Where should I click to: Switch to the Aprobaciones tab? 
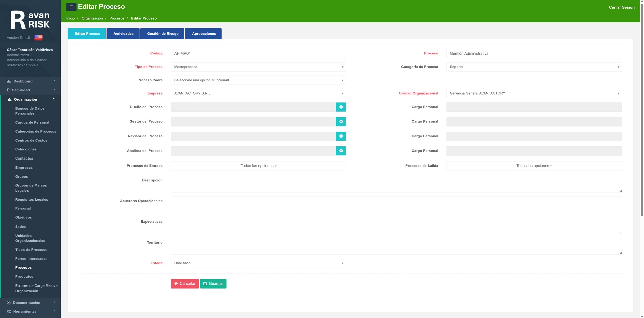click(x=204, y=34)
